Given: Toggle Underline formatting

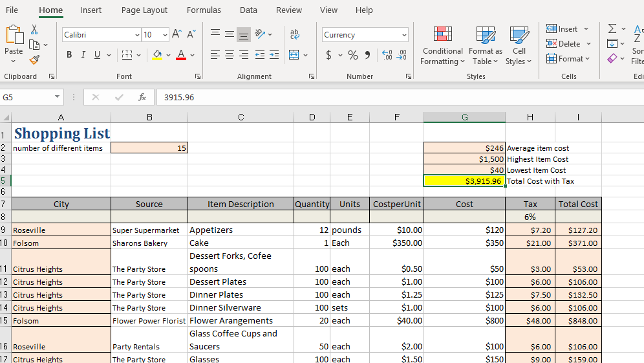Looking at the screenshot, I should tap(98, 55).
